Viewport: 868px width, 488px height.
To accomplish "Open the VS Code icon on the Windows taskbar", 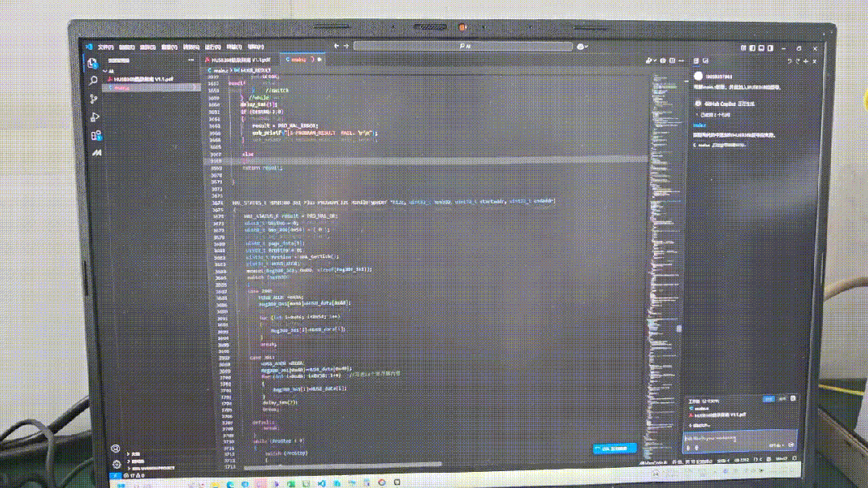I will click(321, 483).
